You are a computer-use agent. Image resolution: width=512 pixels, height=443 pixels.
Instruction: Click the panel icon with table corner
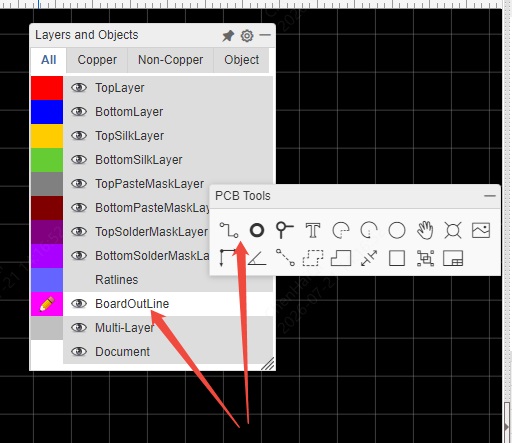[x=453, y=258]
